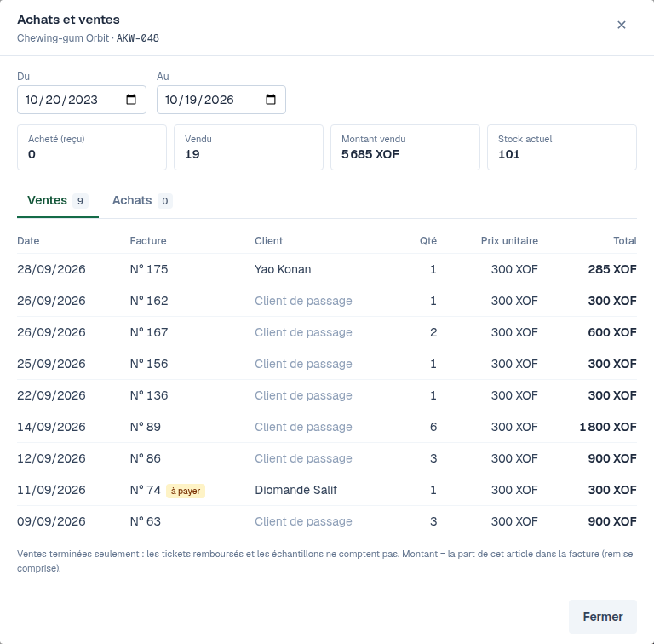Screen dimensions: 654x644
Task: Click the Au date field 10/19/2026
Action: [221, 100]
